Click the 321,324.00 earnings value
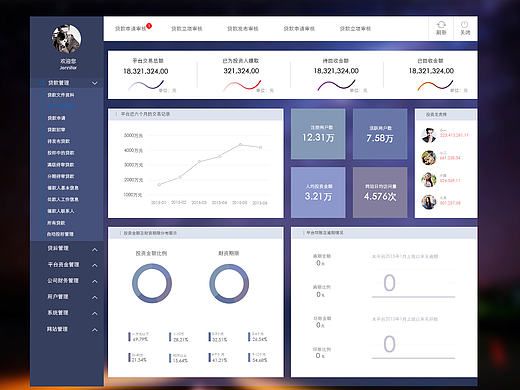The image size is (520, 390). click(x=241, y=71)
